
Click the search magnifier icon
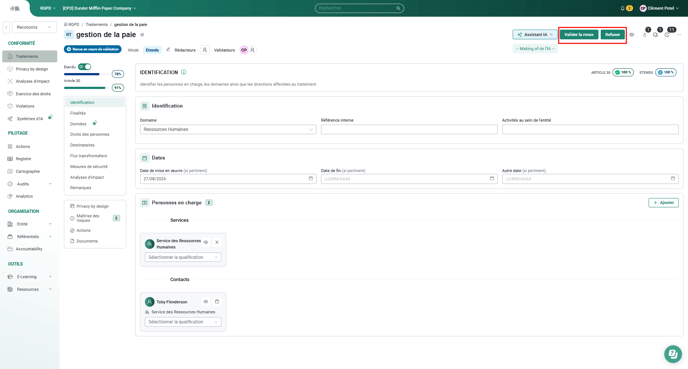tap(398, 8)
